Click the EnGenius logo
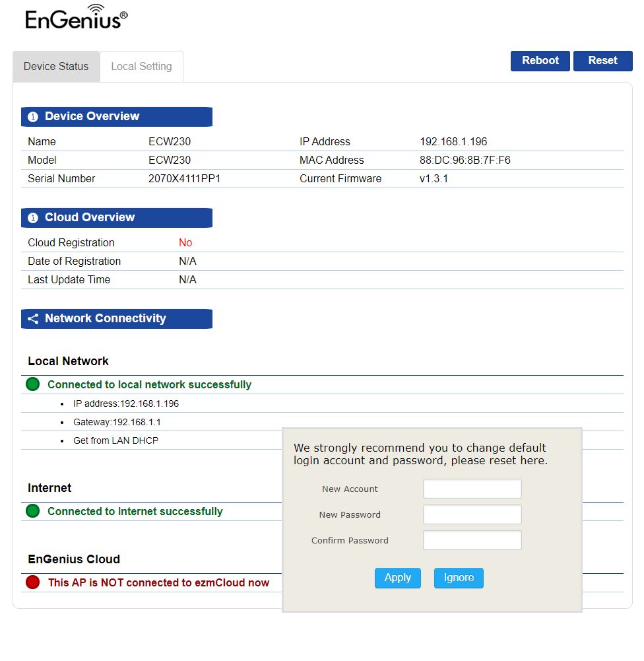This screenshot has height=661, width=644. click(x=76, y=18)
